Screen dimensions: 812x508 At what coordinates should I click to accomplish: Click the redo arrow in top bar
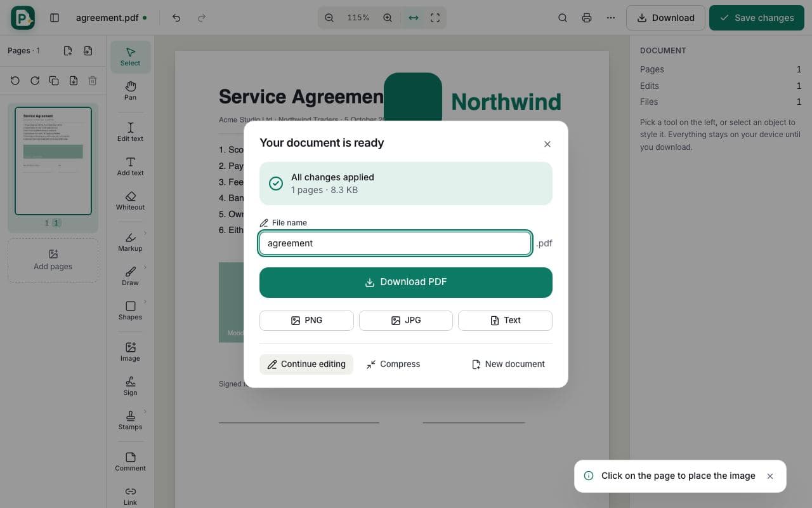tap(202, 18)
